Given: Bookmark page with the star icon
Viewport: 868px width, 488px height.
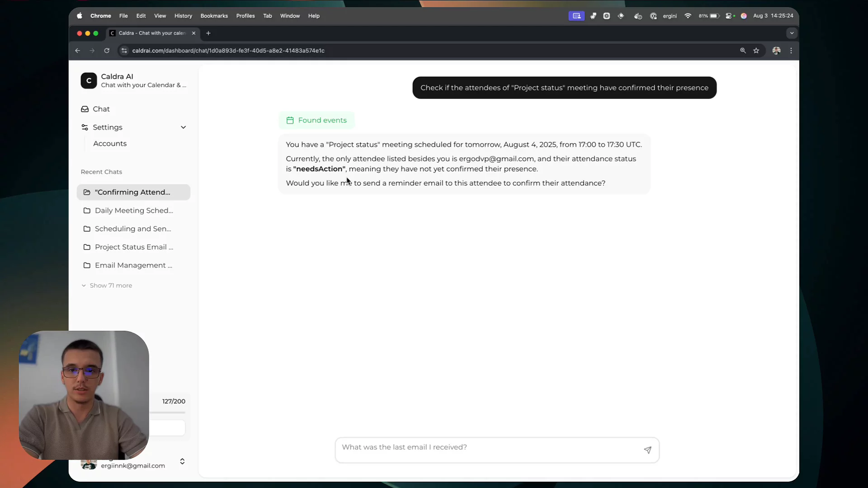Looking at the screenshot, I should (x=756, y=51).
